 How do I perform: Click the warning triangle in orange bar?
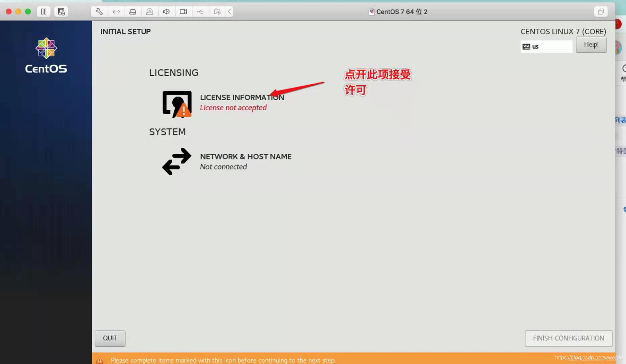[x=99, y=360]
